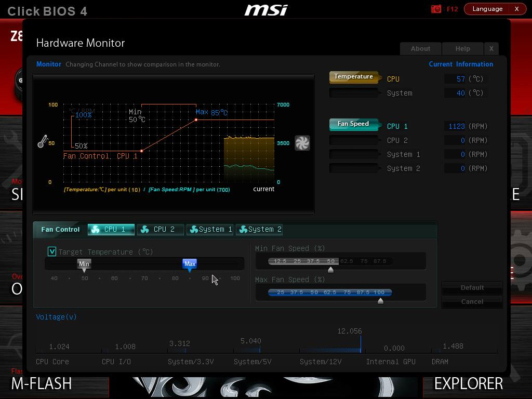Click the fan icon on System 1 tab

[193, 229]
